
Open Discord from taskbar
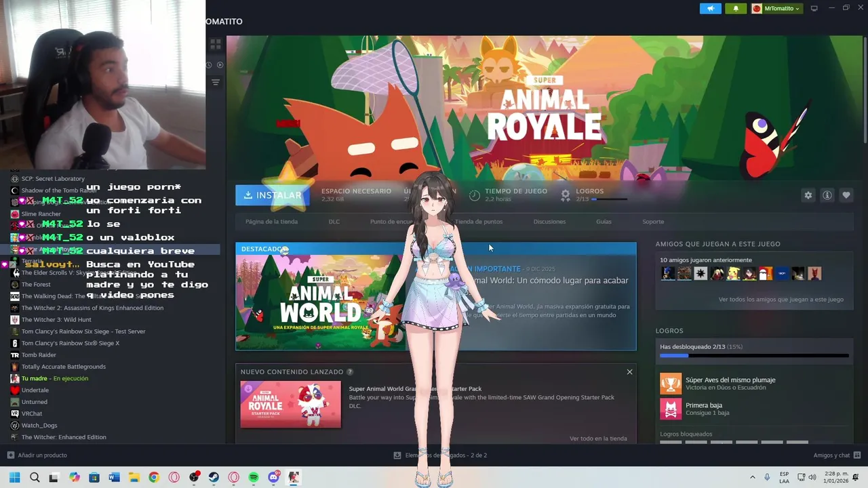[x=274, y=477]
